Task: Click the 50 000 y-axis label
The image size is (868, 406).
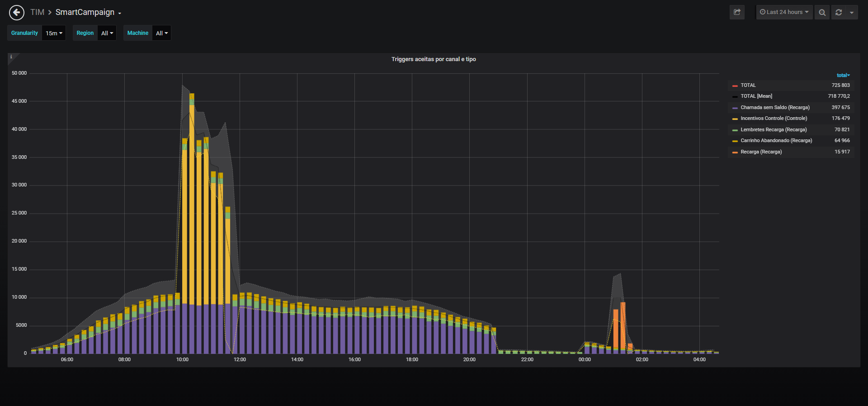Action: [x=19, y=73]
